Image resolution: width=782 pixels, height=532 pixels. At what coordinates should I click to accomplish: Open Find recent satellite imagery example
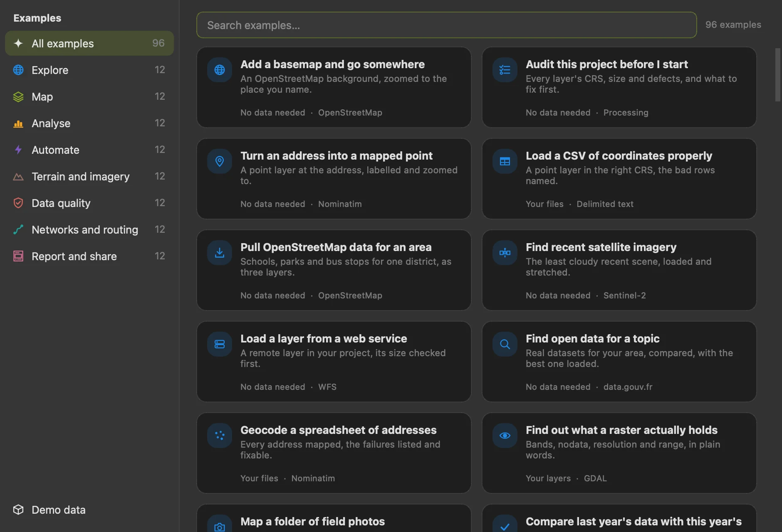[x=619, y=270]
